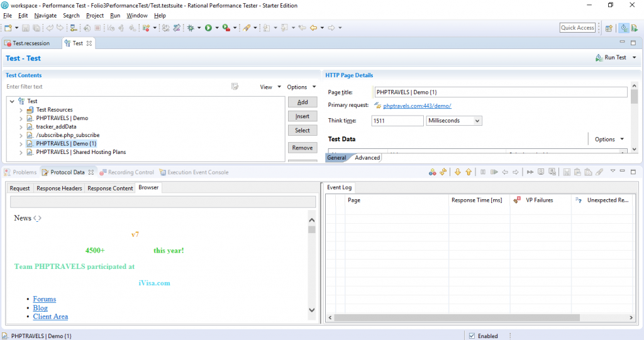This screenshot has height=340, width=644.
Task: Click the Think time input field
Action: pyautogui.click(x=397, y=121)
